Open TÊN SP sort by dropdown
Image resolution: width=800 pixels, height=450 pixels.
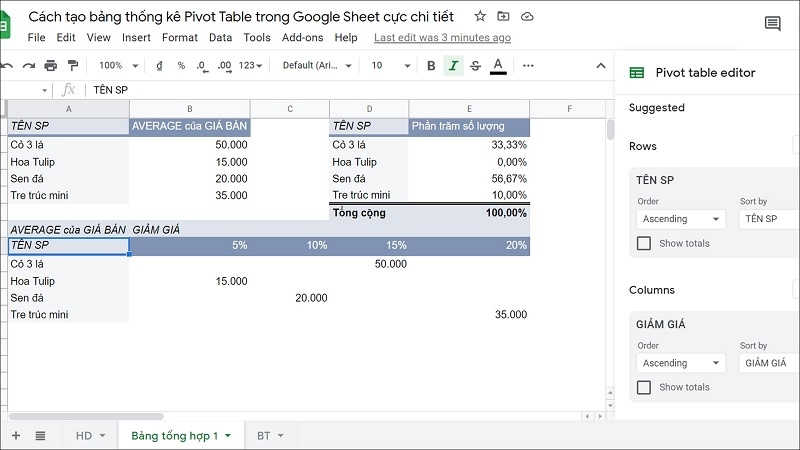click(x=769, y=219)
